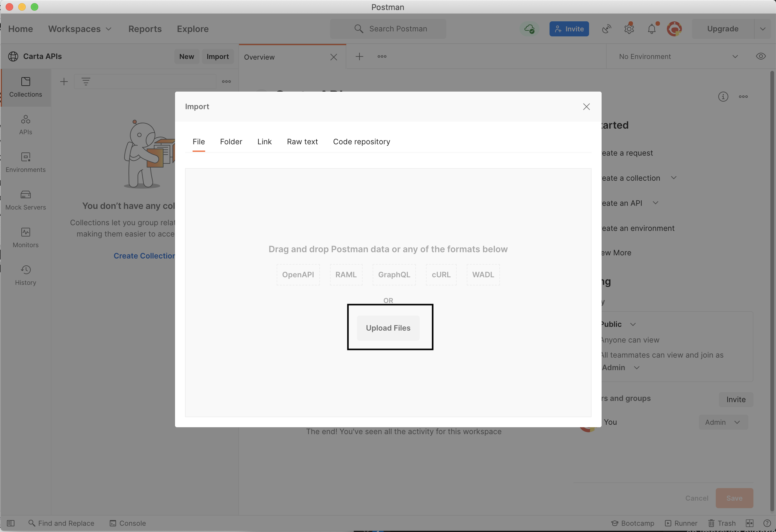Click the blue Invite button
The width and height of the screenshot is (776, 532).
click(569, 29)
